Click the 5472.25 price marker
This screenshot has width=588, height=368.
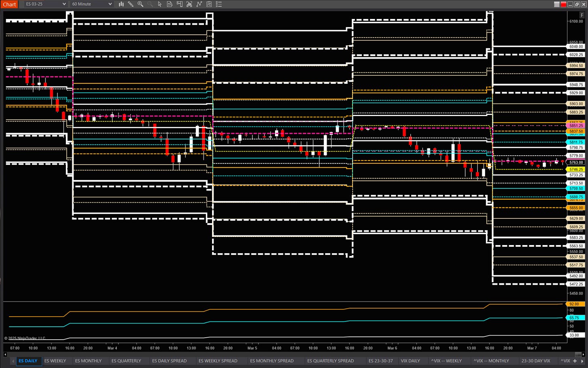click(x=576, y=284)
